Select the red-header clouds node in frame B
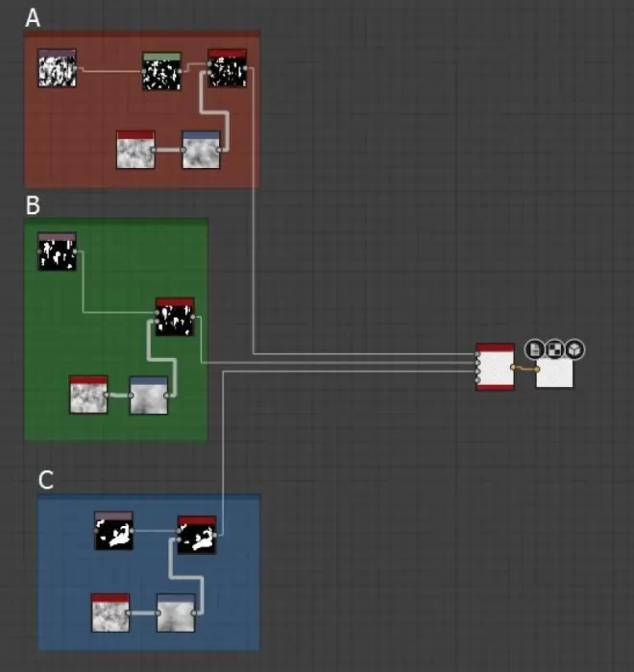The image size is (634, 672). click(x=88, y=395)
